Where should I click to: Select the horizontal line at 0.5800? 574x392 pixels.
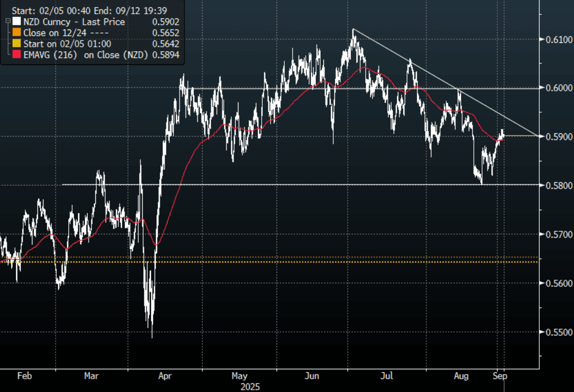pyautogui.click(x=275, y=184)
